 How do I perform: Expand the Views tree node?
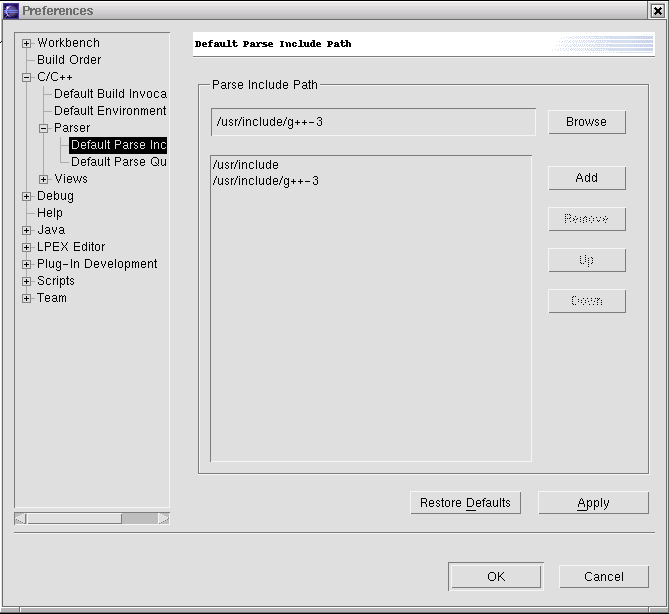pos(44,179)
